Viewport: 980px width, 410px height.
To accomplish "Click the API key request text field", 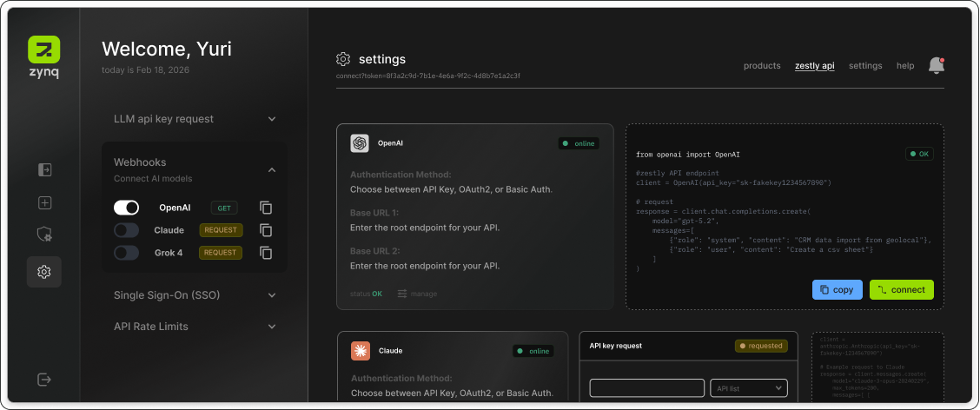I will pos(647,388).
